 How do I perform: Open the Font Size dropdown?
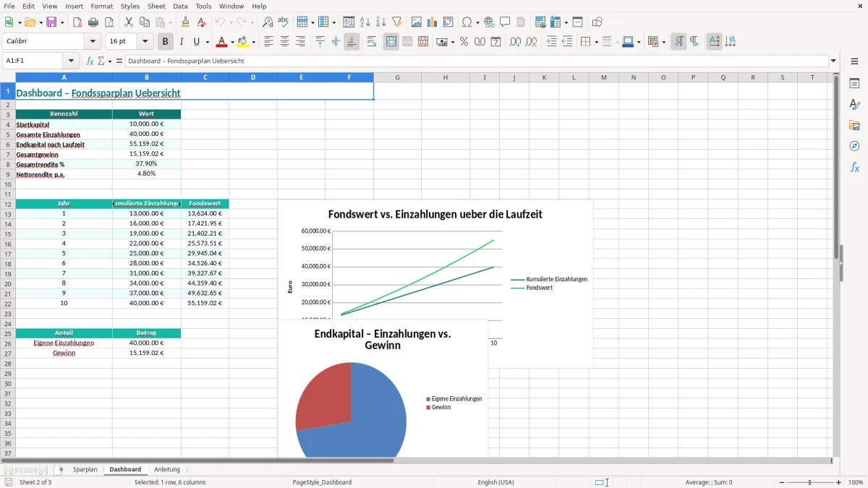tap(145, 42)
